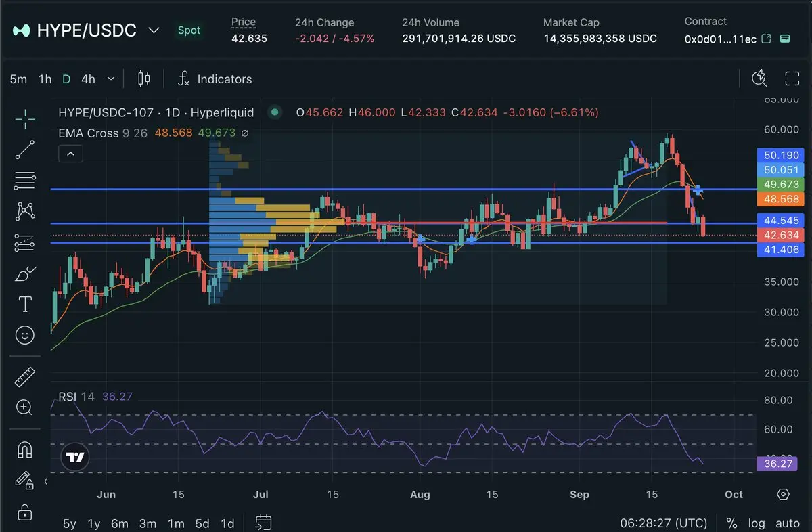
Task: Select the ruler measure tool
Action: click(25, 377)
